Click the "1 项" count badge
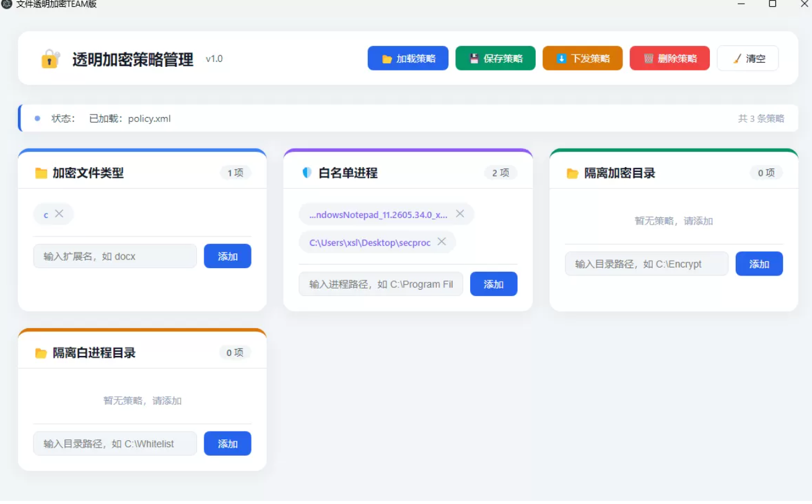 [235, 173]
